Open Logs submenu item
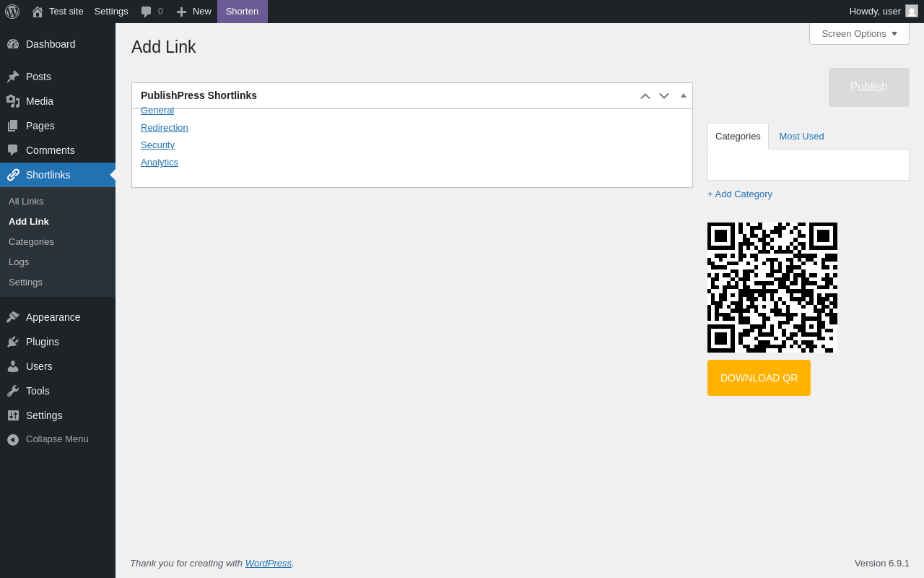The width and height of the screenshot is (924, 578). (58, 262)
